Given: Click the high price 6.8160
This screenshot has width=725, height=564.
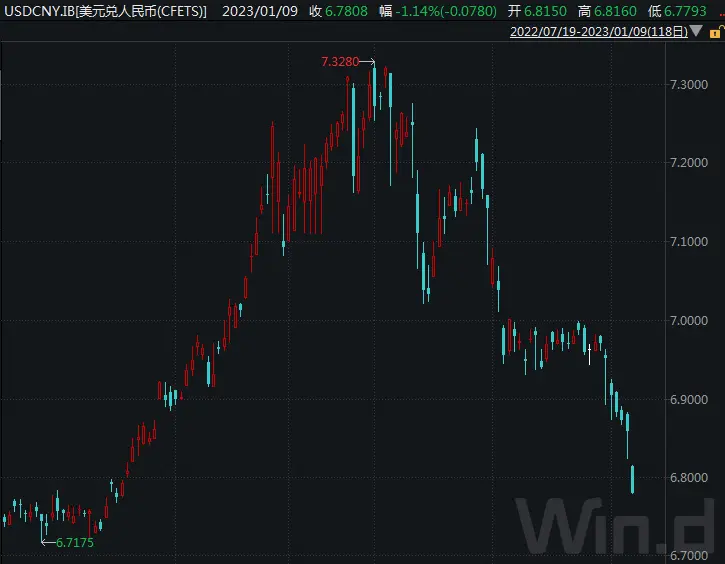Looking at the screenshot, I should pos(615,11).
